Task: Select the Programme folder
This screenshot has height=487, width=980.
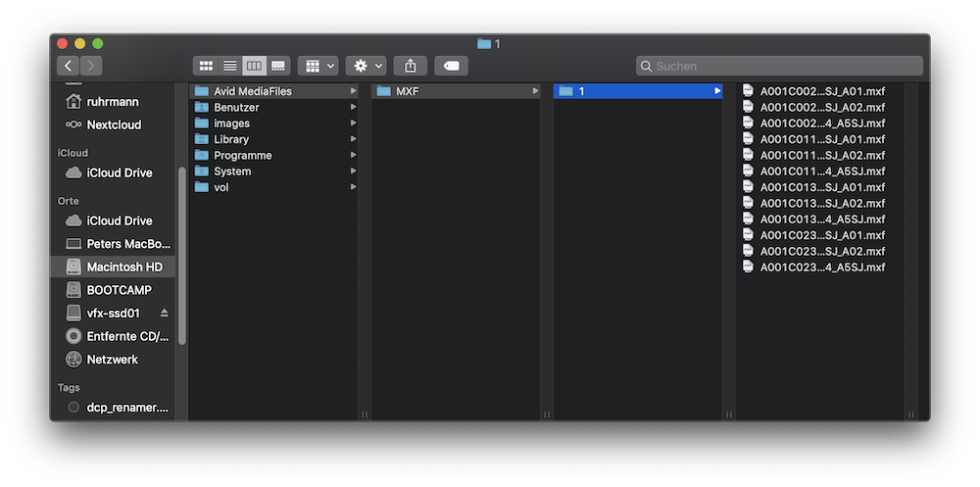Action: click(x=242, y=155)
